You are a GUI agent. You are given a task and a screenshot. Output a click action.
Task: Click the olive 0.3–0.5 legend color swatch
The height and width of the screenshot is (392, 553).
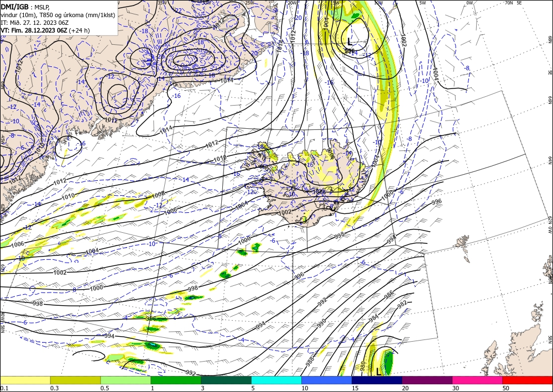pos(75,380)
